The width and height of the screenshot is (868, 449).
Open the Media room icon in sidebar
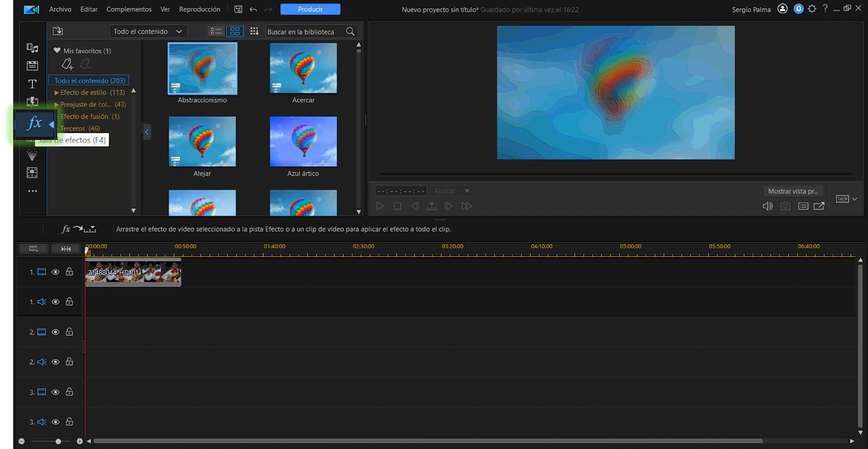click(x=33, y=48)
